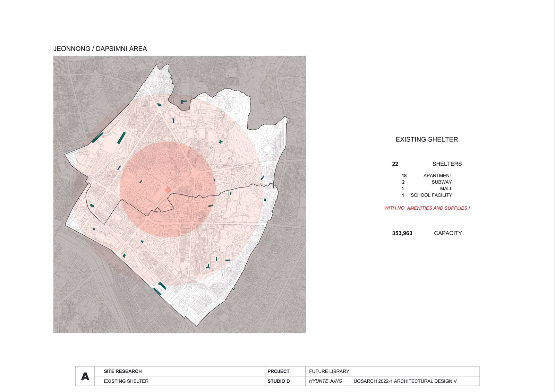Click 'SITE RESEARCH' in the title block
The image size is (555, 392).
[x=123, y=372]
